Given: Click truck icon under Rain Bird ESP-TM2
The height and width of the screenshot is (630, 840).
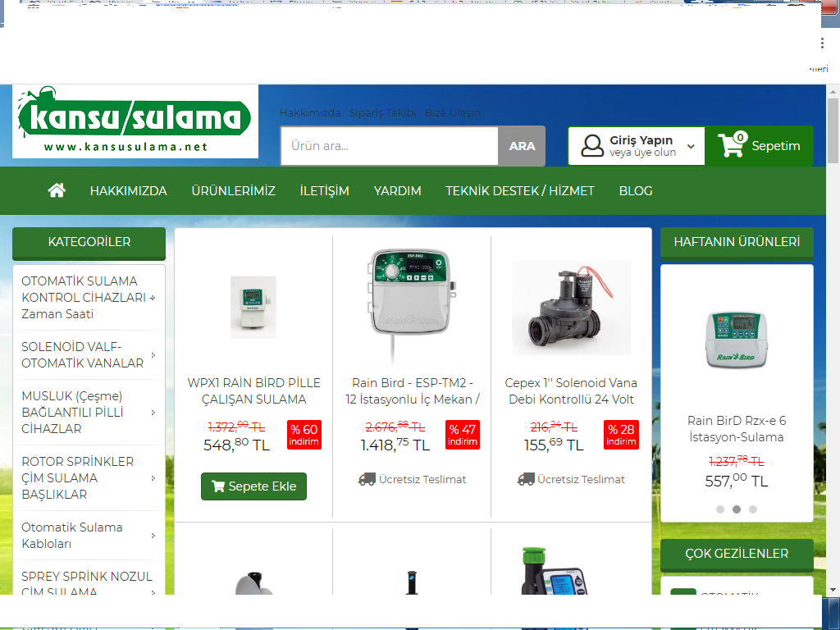Looking at the screenshot, I should pyautogui.click(x=367, y=479).
